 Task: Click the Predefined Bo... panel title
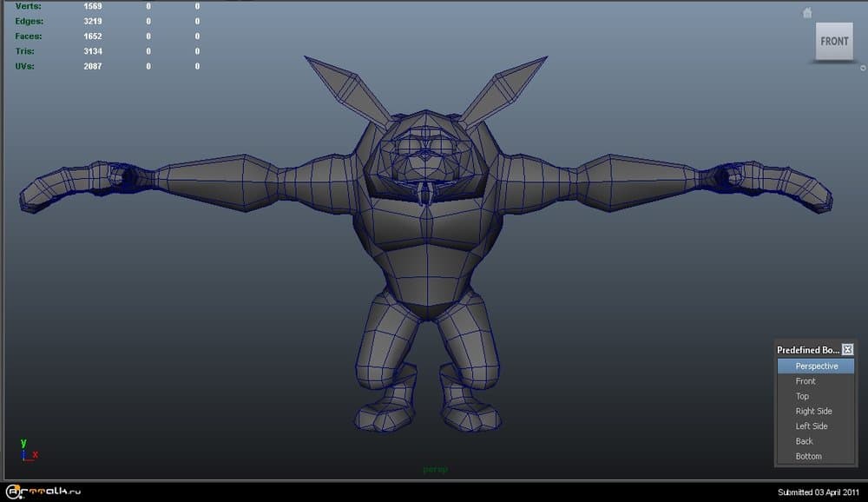click(x=807, y=350)
